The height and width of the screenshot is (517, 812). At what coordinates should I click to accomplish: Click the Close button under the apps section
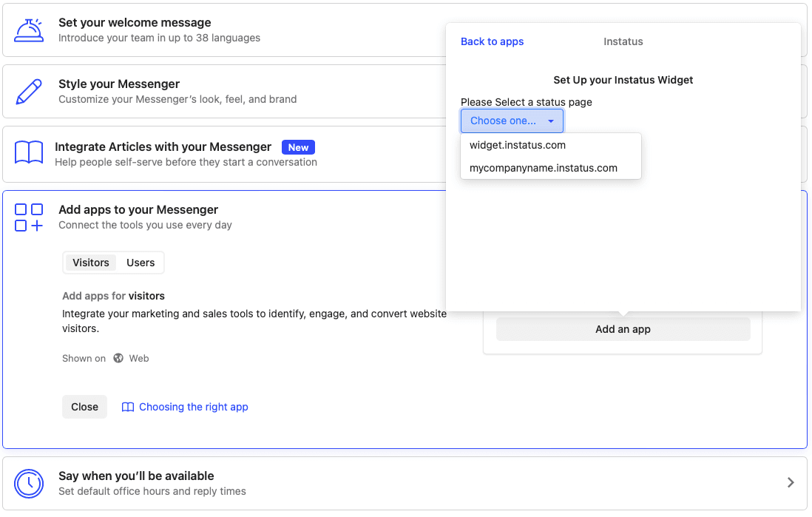click(84, 407)
